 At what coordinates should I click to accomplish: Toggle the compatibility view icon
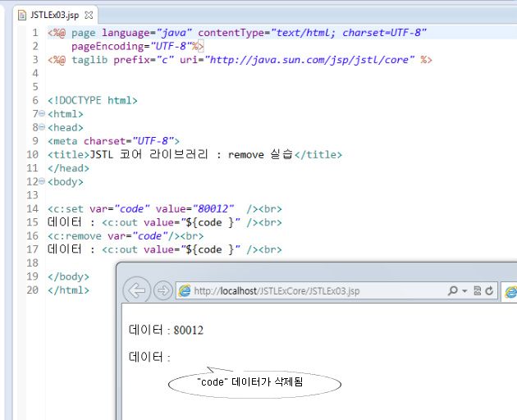[x=477, y=290]
